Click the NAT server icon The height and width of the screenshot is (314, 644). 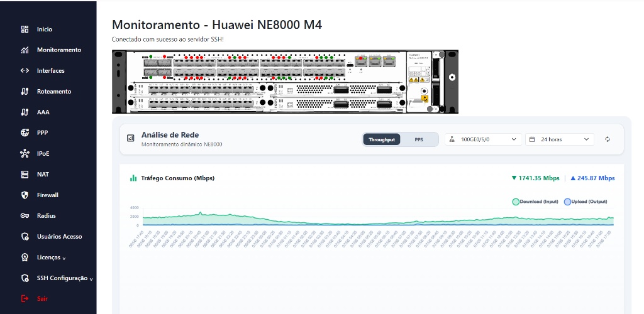pyautogui.click(x=25, y=174)
